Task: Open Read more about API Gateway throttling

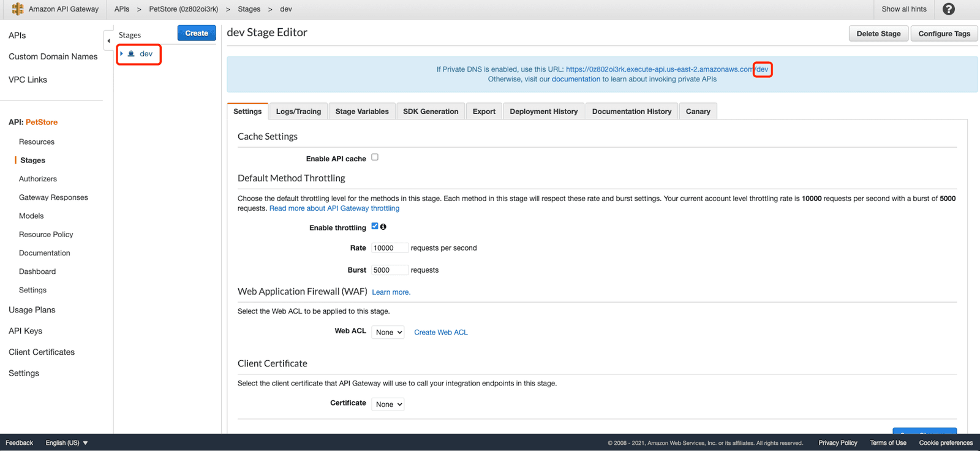Action: click(334, 208)
